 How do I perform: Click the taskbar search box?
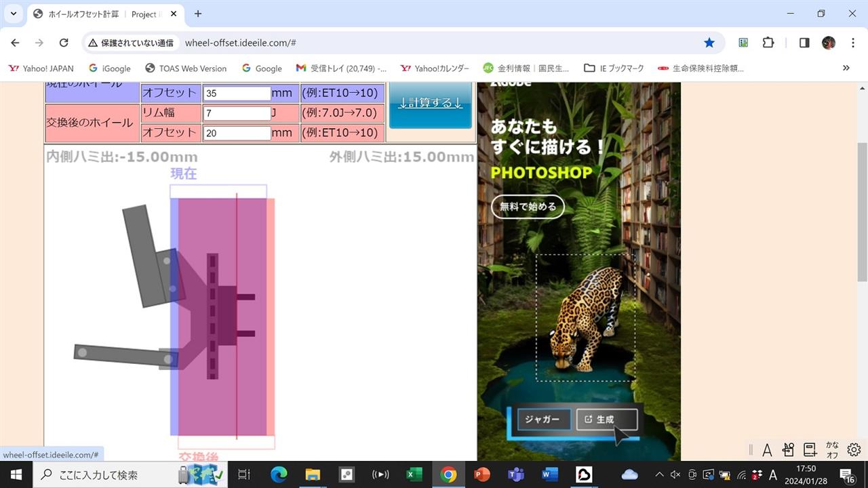click(x=132, y=474)
